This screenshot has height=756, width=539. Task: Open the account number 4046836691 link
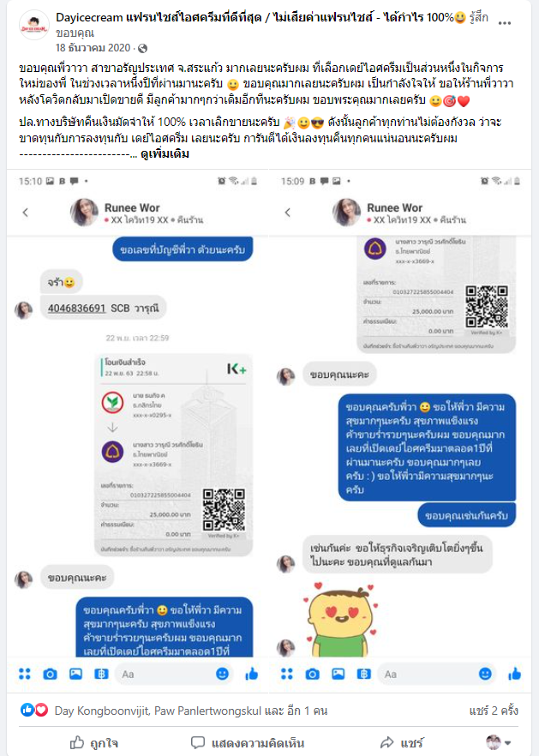coord(76,308)
